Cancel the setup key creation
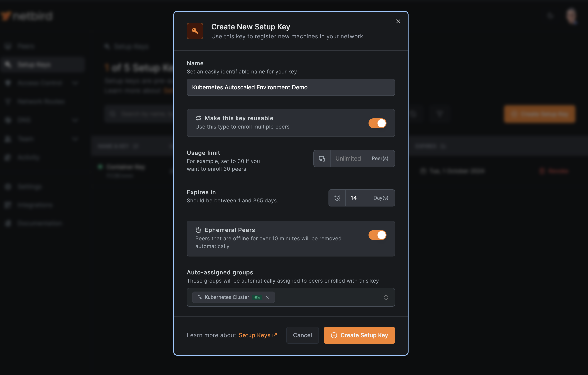 302,335
